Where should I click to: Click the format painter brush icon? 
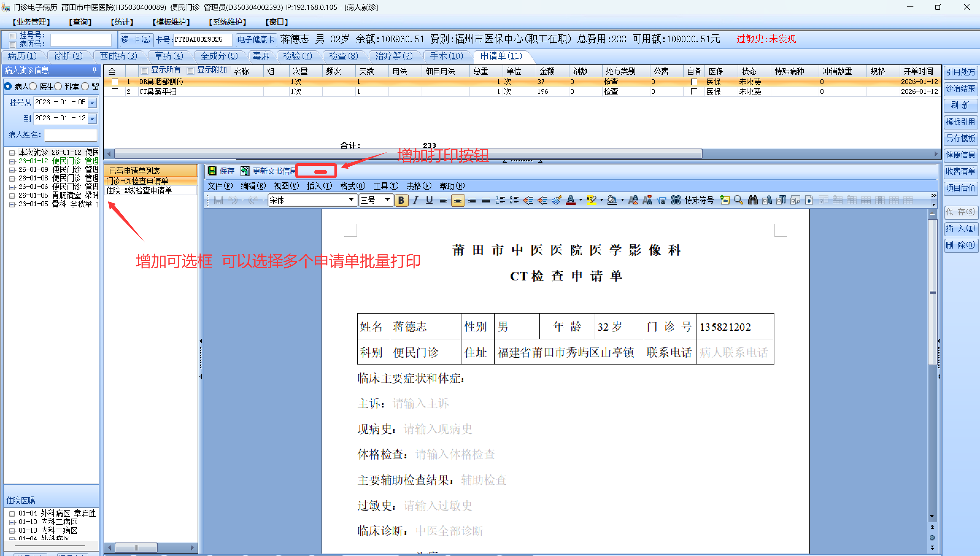click(x=557, y=200)
